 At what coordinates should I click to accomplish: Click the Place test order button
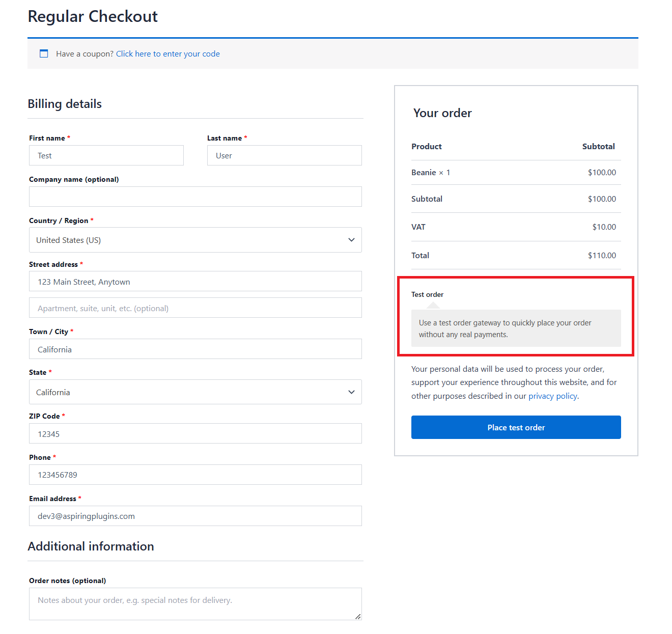(516, 427)
